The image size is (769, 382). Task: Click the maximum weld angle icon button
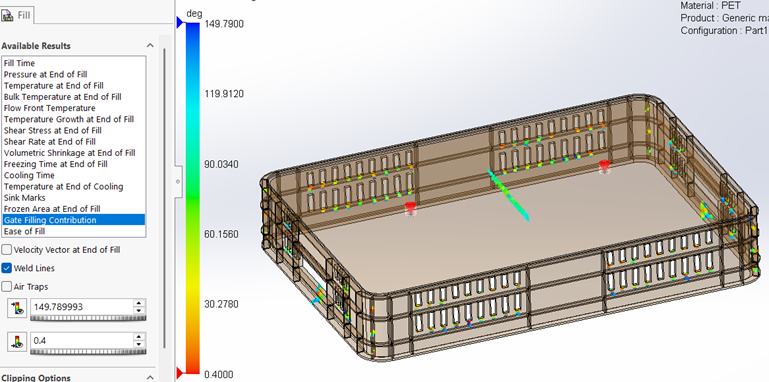click(x=17, y=308)
